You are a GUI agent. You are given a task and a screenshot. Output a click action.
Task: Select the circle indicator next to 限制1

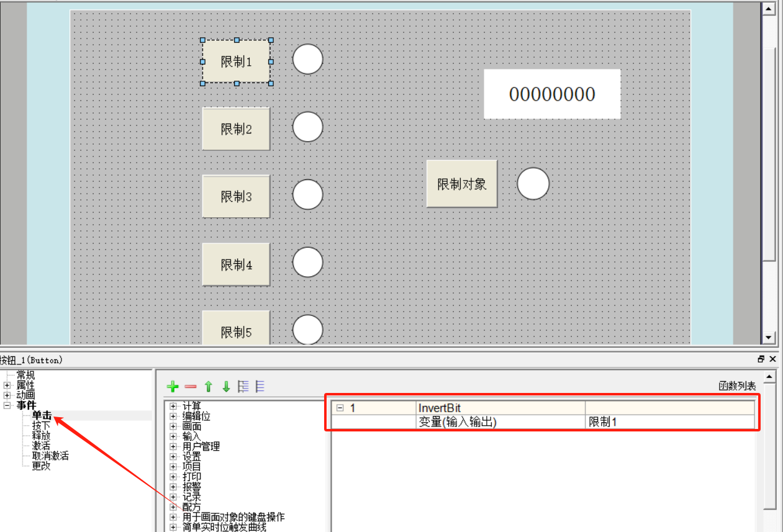308,60
